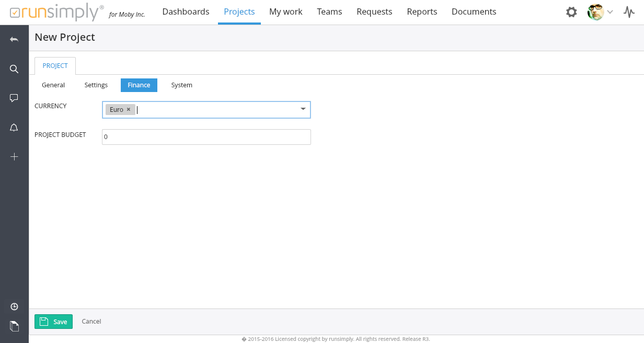
Task: Go to the Dashboards menu
Action: 186,12
